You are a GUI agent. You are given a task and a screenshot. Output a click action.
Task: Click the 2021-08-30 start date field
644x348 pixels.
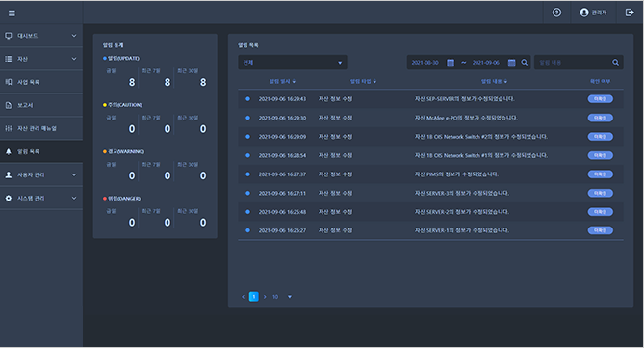[x=425, y=63]
